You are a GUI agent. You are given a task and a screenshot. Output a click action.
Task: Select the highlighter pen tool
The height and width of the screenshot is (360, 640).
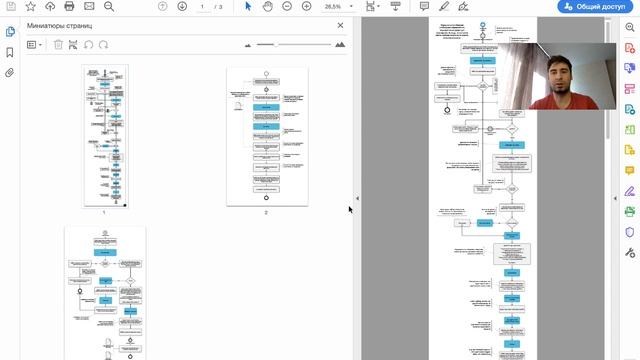coord(444,6)
